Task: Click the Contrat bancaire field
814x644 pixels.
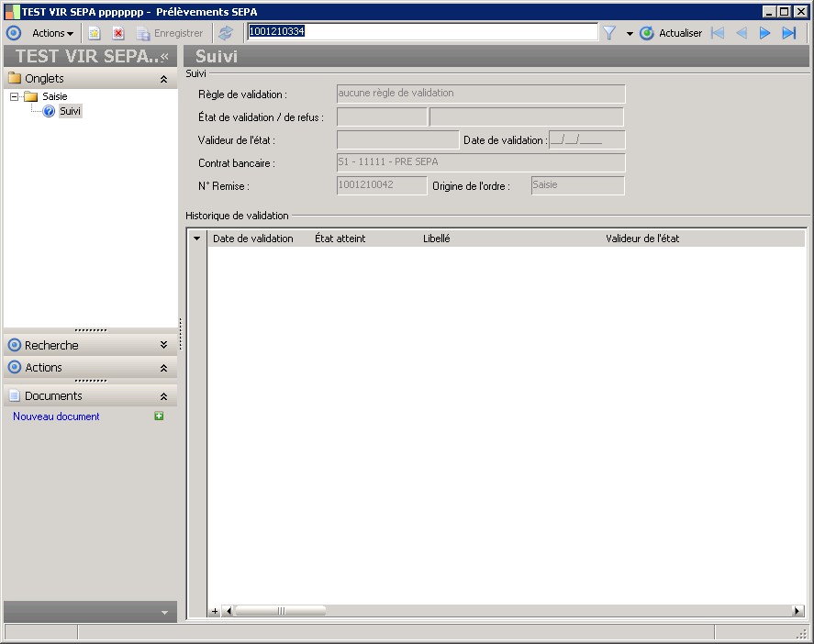Action: [x=481, y=162]
